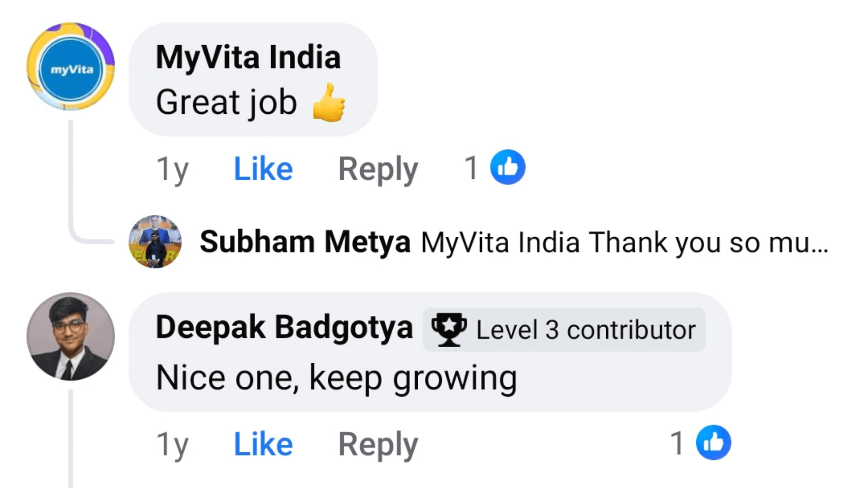
Task: Click the MyVita India commenter name
Action: tap(248, 57)
